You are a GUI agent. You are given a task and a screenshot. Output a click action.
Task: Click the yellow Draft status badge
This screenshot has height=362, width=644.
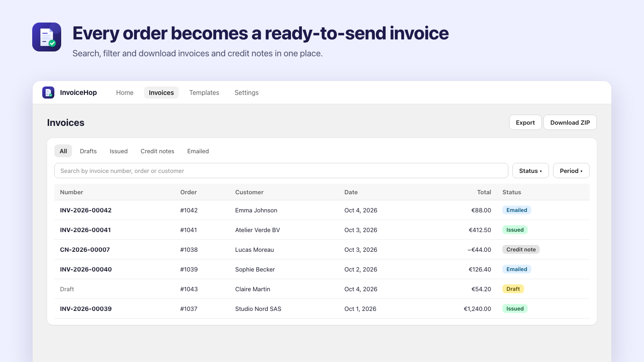(x=513, y=289)
